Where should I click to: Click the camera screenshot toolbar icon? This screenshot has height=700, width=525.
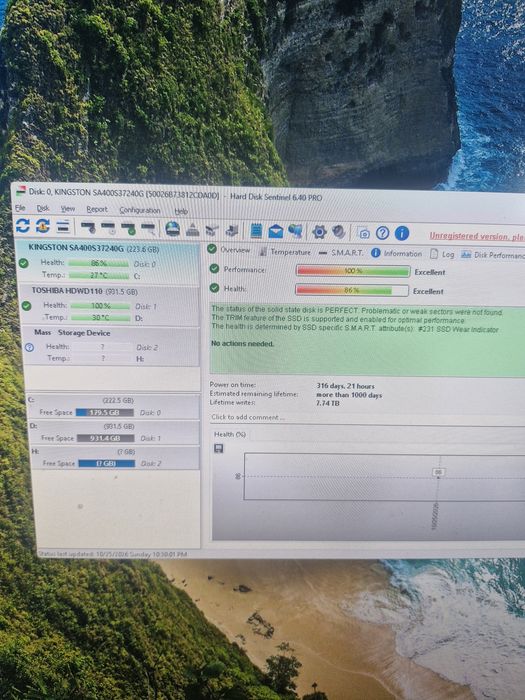364,233
